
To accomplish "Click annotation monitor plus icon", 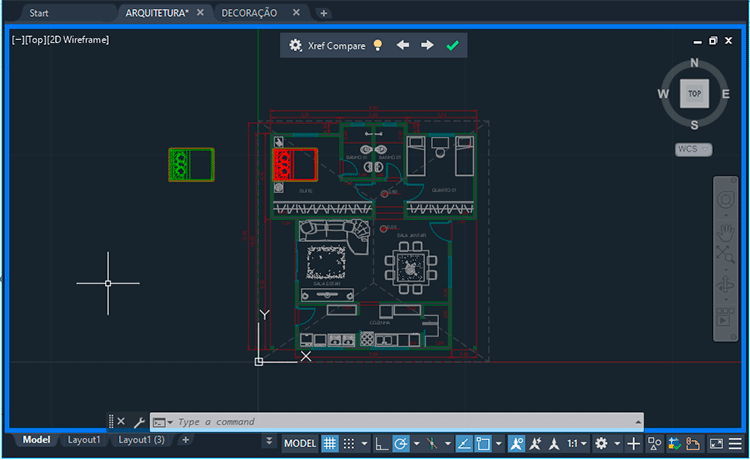I will pyautogui.click(x=633, y=444).
